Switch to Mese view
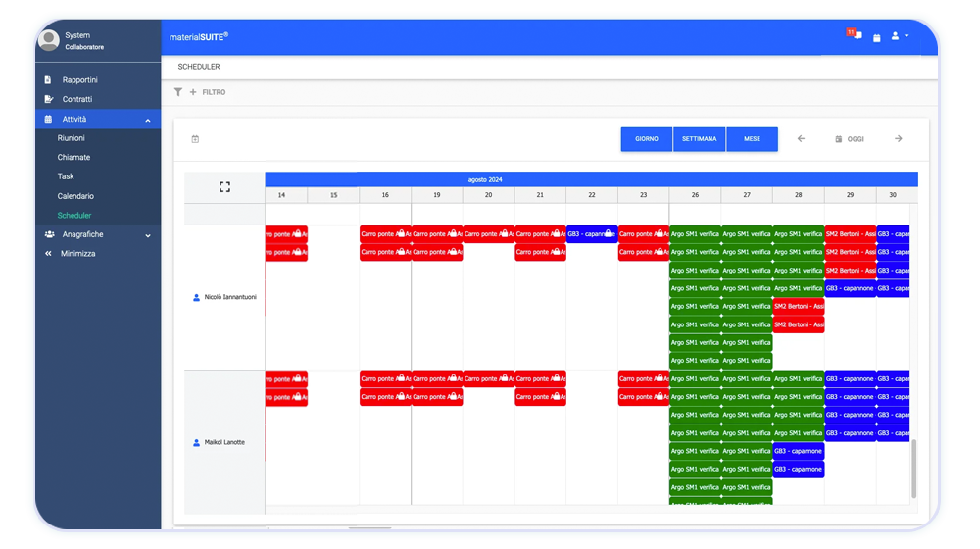The image size is (980, 549). coord(752,139)
